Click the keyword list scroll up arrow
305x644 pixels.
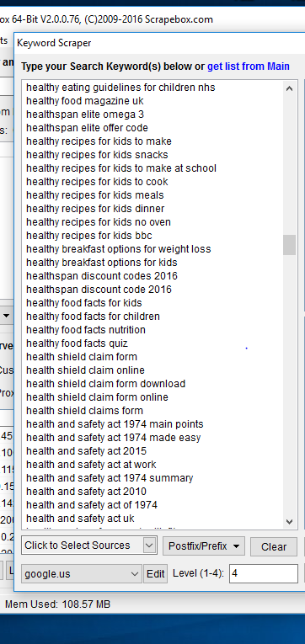(289, 88)
